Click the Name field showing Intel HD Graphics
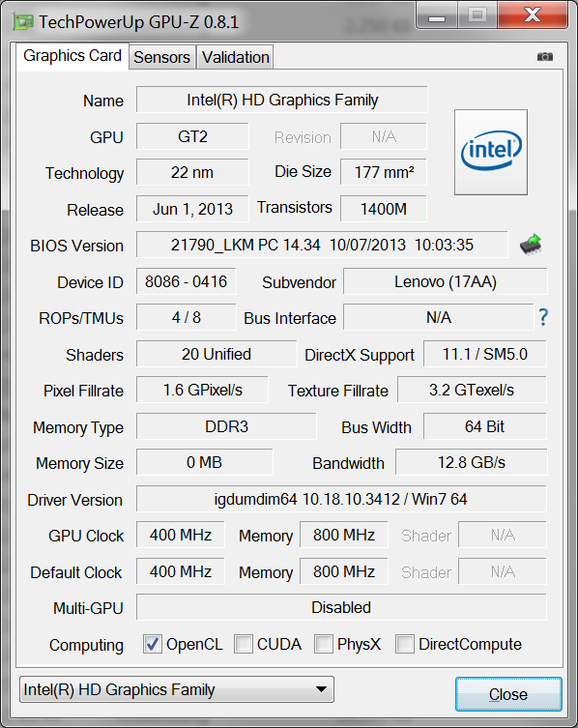This screenshot has height=728, width=578. (x=282, y=100)
